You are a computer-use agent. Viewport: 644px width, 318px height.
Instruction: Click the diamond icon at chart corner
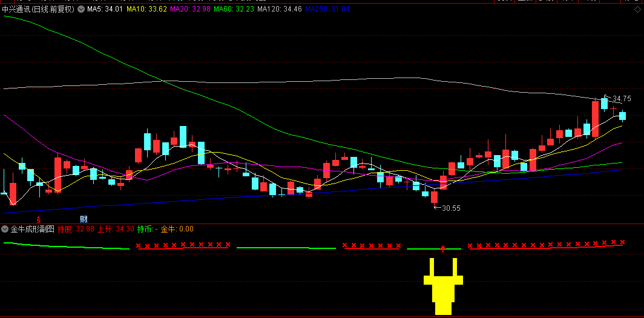(637, 9)
